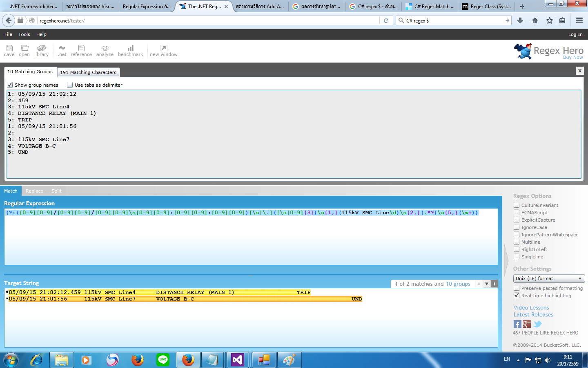Click the Buy Now link
588x368 pixels.
pos(573,57)
